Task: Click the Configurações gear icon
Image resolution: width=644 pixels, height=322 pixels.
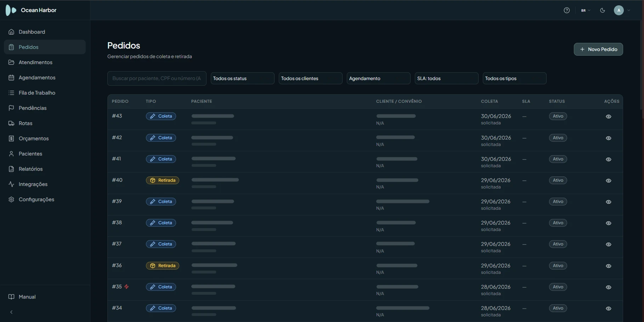Action: (x=11, y=199)
